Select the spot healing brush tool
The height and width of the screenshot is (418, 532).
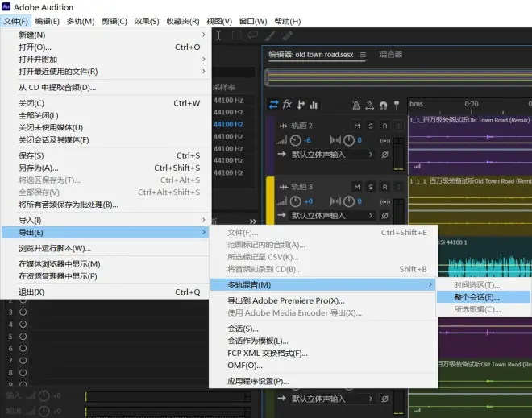click(288, 35)
